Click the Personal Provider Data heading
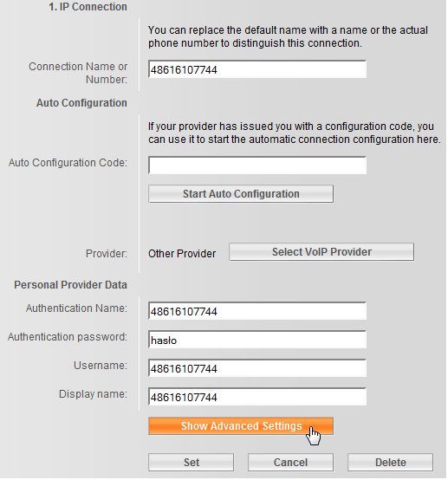Screen dimensions: 448x480 pyautogui.click(x=70, y=285)
